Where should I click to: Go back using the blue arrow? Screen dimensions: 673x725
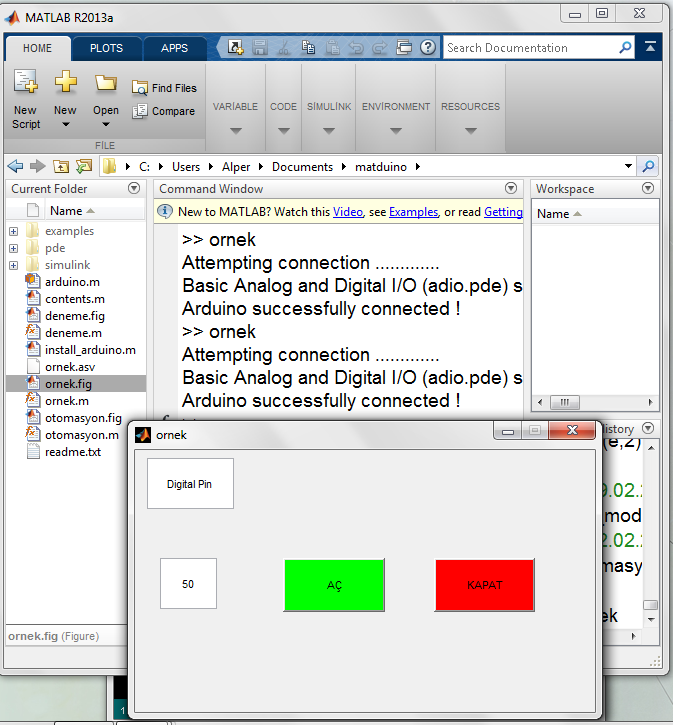pyautogui.click(x=15, y=166)
